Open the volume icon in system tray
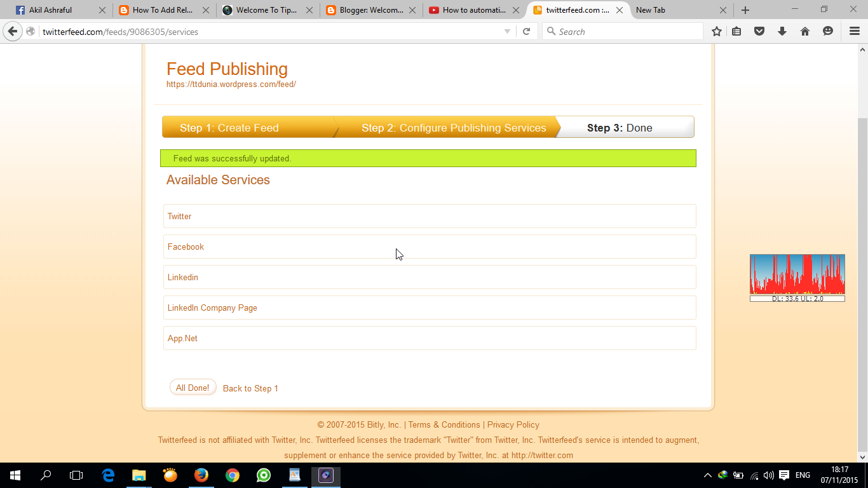Screen dimensions: 868x488 click(x=769, y=475)
